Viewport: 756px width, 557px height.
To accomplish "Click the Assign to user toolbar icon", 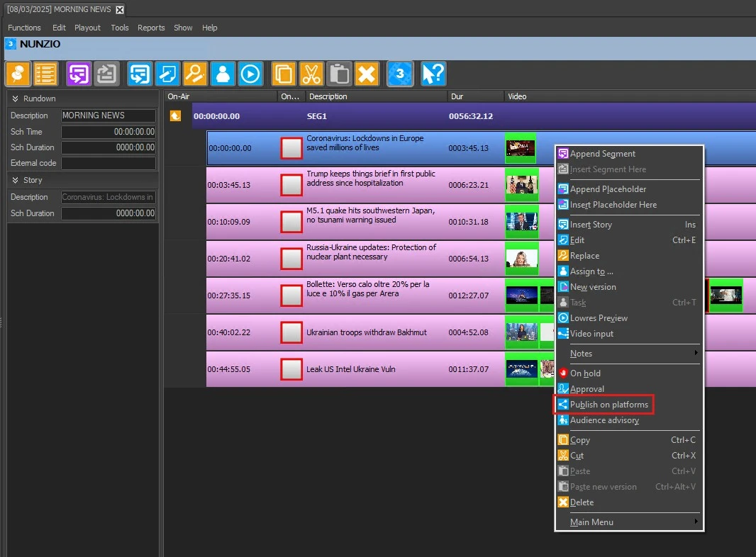I will (x=223, y=74).
